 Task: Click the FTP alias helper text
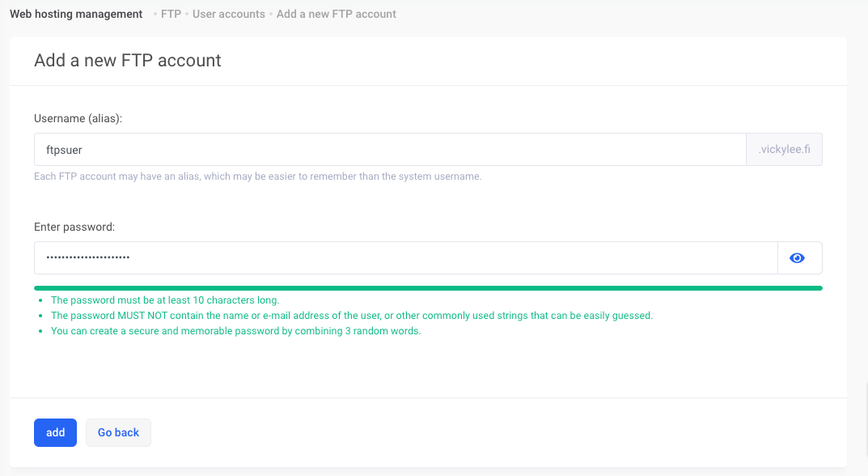(x=257, y=176)
